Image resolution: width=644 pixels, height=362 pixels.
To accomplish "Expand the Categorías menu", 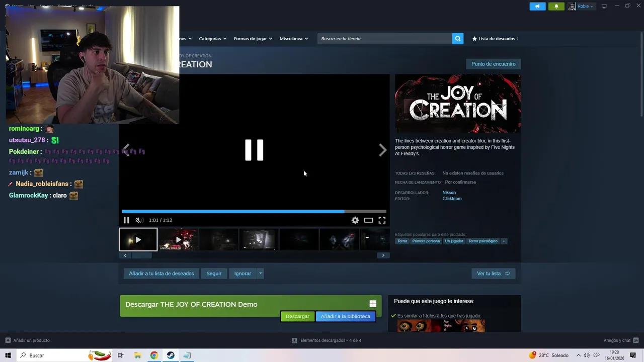I will pyautogui.click(x=212, y=39).
